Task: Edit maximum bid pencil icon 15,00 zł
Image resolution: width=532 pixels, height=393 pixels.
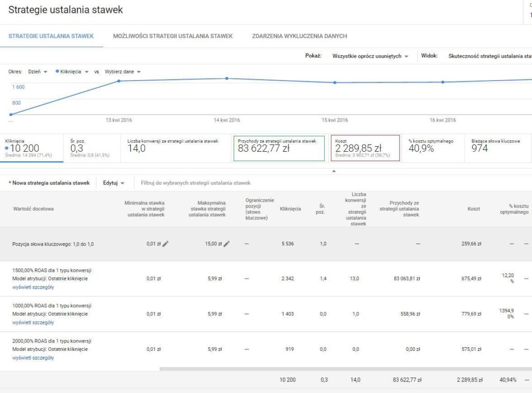Action: [227, 244]
